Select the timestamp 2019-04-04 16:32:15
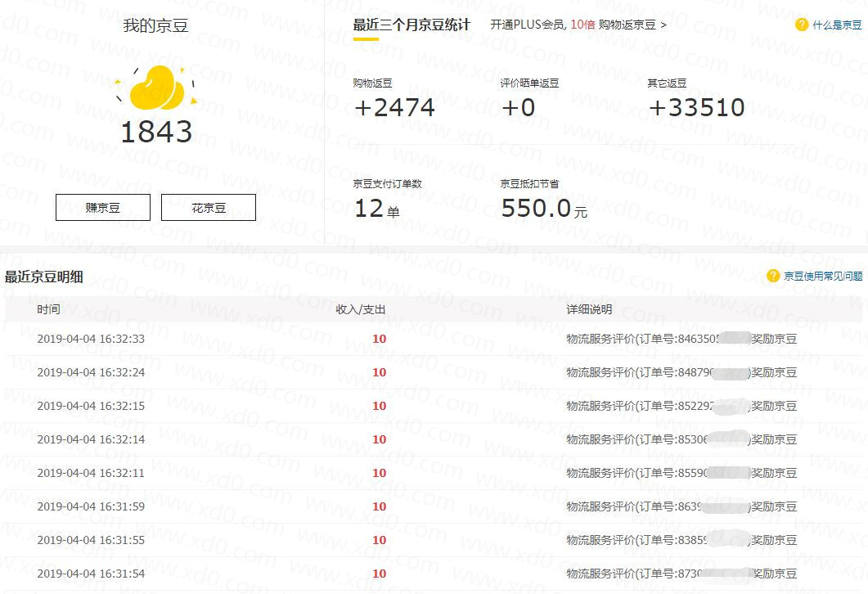Viewport: 868px width, 594px height. coord(91,406)
